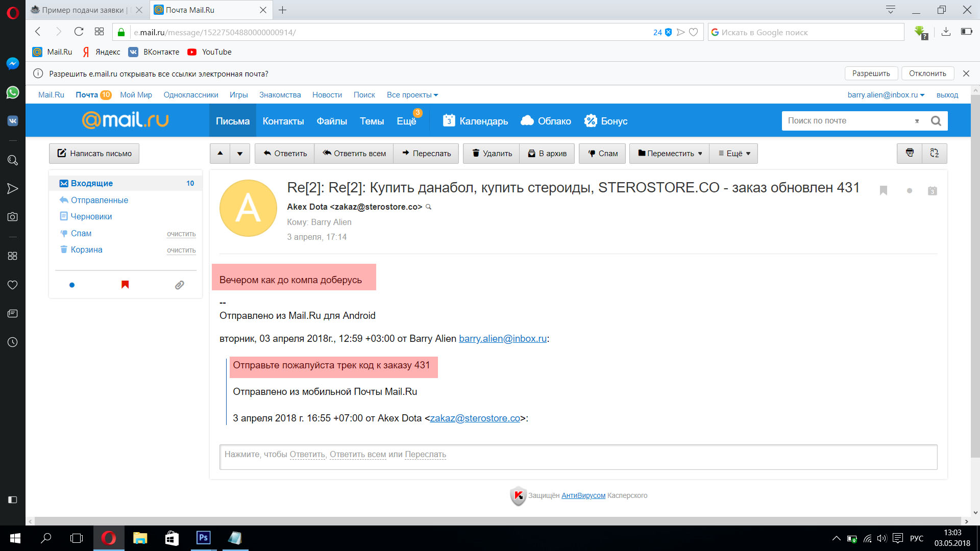Toggle unread status dot on message
Image resolution: width=980 pixels, height=551 pixels.
point(909,191)
